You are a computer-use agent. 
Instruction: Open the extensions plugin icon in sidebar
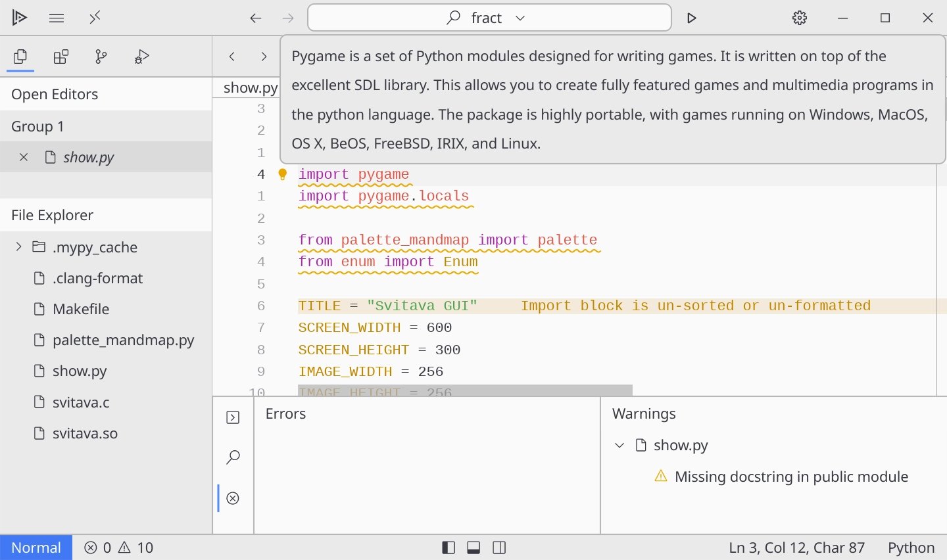pos(61,57)
